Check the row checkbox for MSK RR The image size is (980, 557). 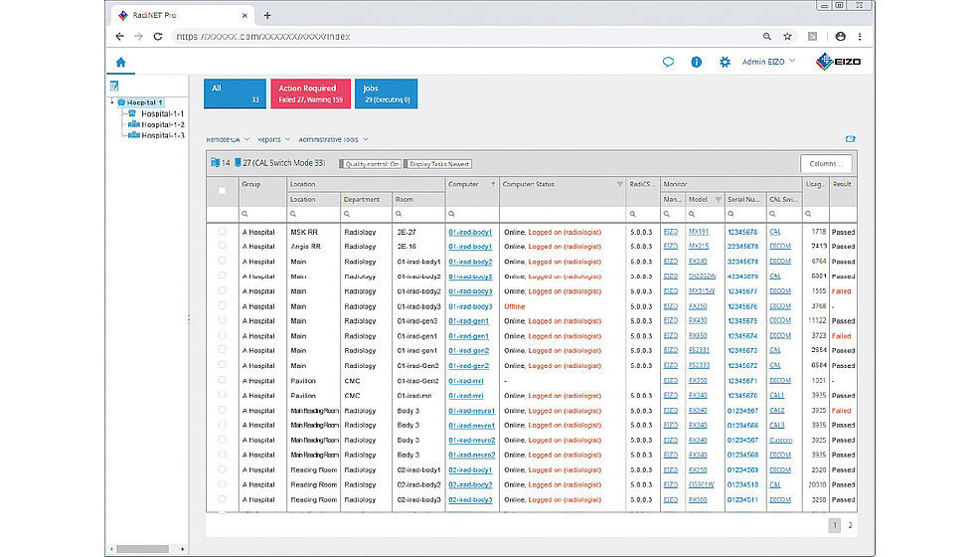[222, 232]
